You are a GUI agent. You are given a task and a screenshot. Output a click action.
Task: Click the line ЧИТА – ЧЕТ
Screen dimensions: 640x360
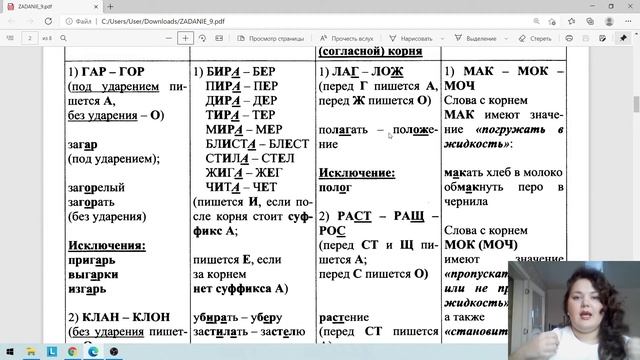coord(241,187)
